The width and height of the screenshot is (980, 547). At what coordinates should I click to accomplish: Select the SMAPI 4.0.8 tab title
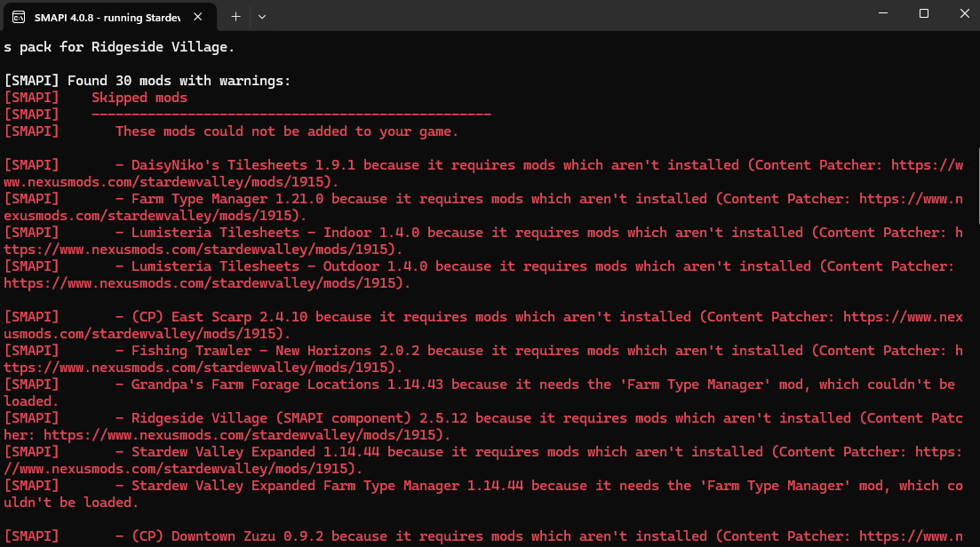[x=107, y=16]
